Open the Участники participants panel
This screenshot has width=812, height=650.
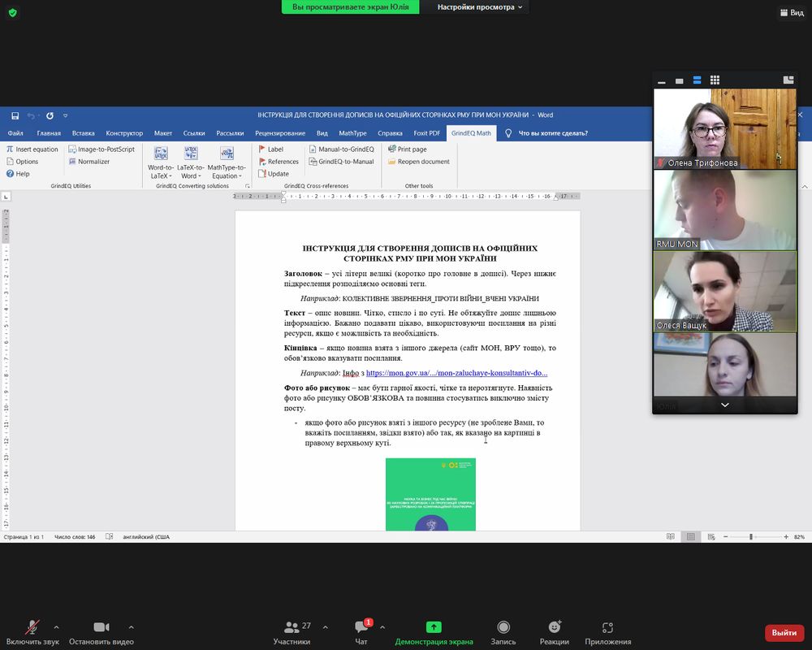pyautogui.click(x=292, y=631)
